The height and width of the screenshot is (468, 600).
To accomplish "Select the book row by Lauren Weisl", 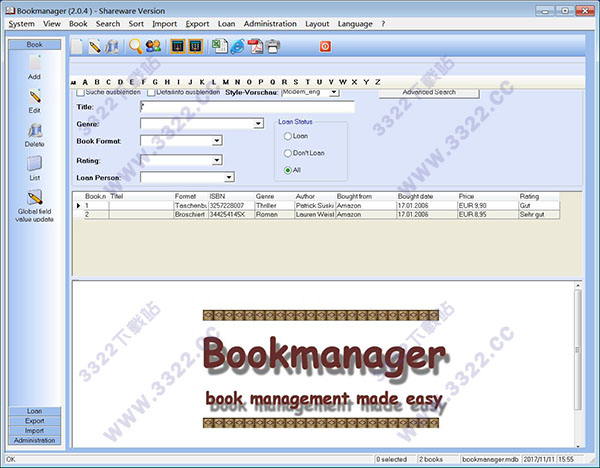I will click(x=316, y=215).
